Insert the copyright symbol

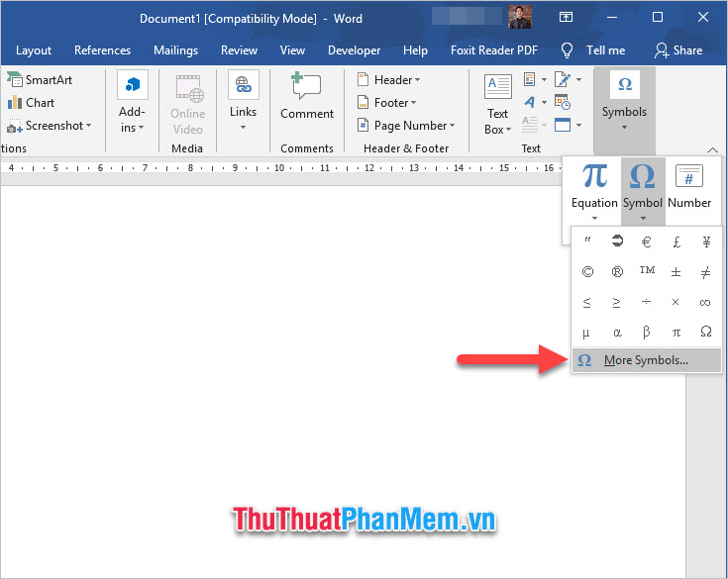coord(587,272)
